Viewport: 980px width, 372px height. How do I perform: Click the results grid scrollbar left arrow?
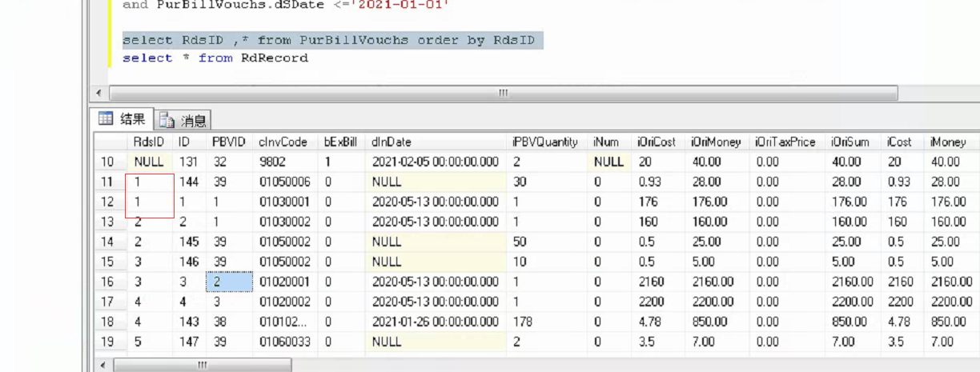coord(101,365)
